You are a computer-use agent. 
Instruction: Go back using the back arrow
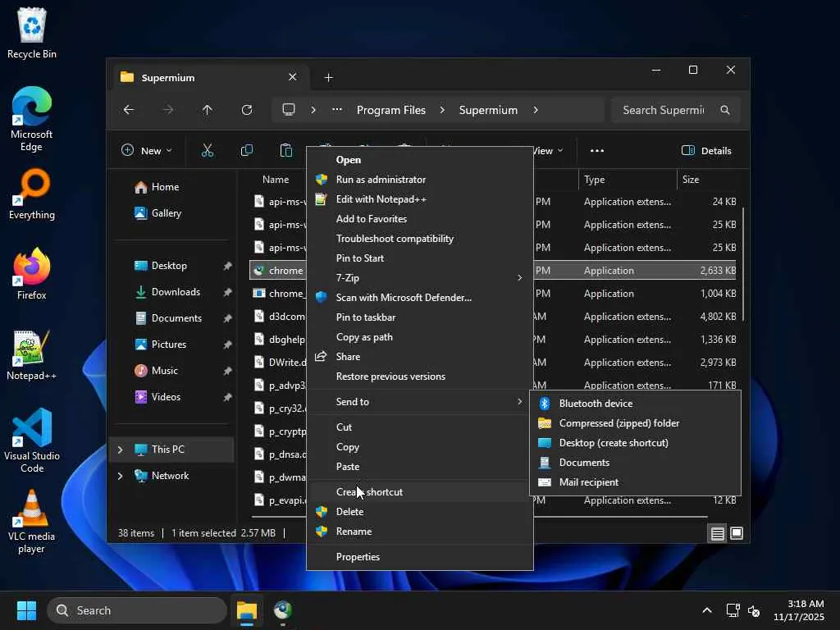click(129, 110)
